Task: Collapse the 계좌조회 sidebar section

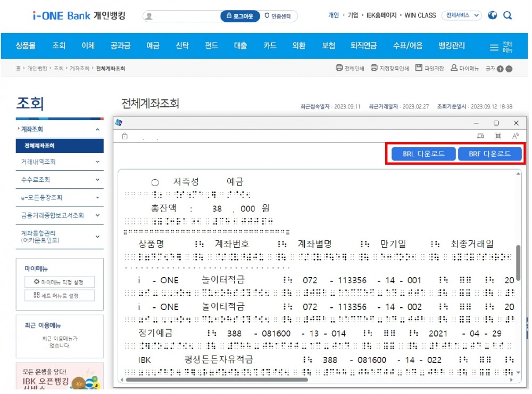Action: [x=97, y=129]
